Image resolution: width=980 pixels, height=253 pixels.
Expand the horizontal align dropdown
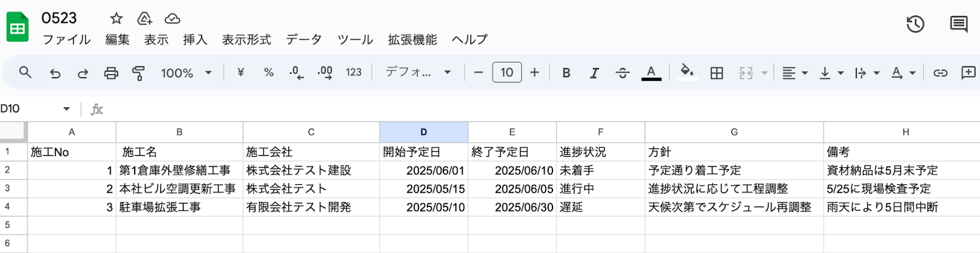[794, 73]
